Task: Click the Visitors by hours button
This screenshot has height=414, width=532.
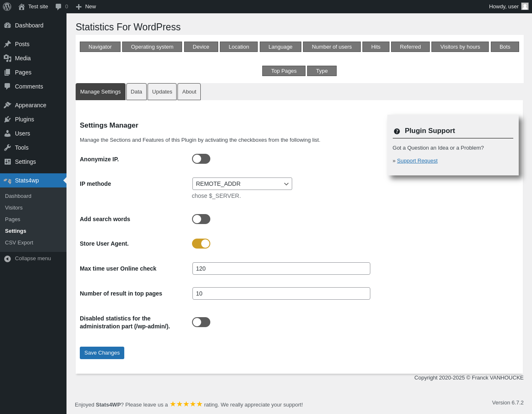Action: (460, 47)
